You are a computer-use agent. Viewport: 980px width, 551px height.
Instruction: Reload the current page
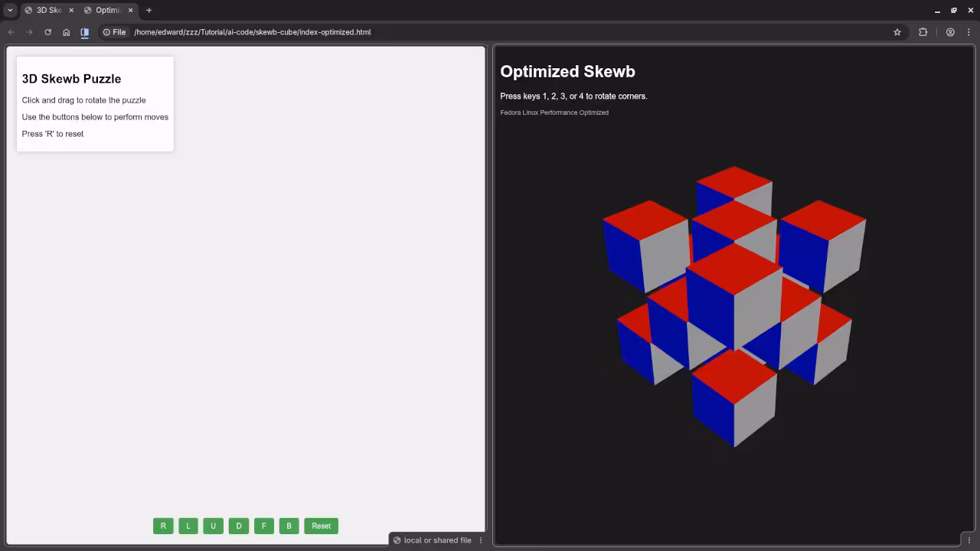[47, 32]
